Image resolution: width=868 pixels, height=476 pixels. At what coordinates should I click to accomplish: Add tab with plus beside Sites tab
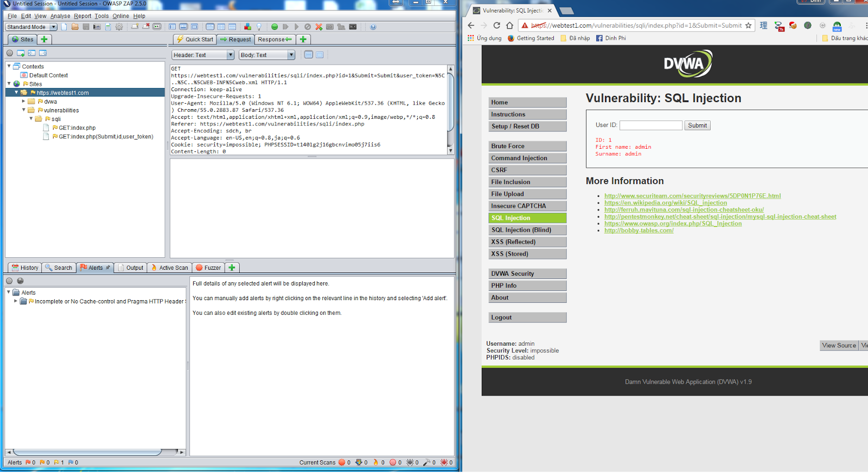[44, 39]
